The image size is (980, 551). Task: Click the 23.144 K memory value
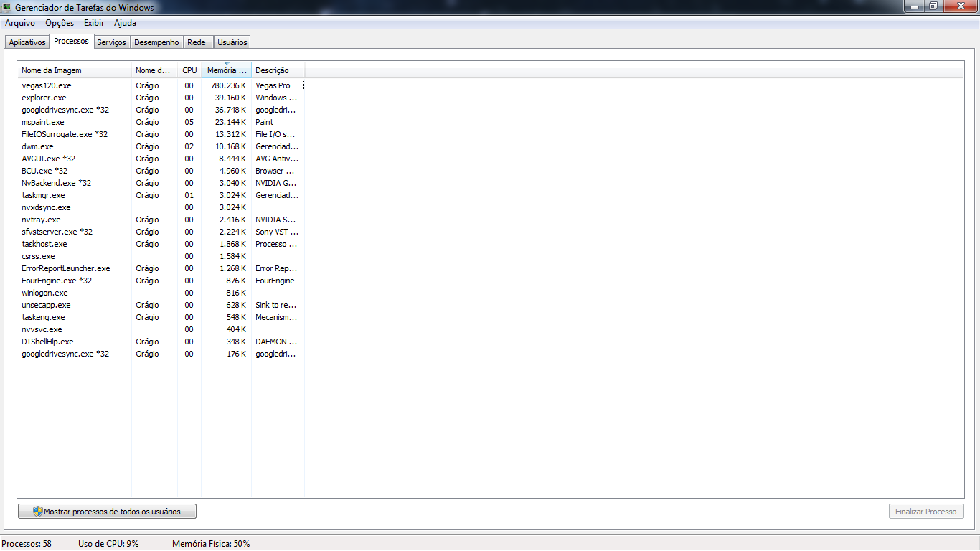point(230,122)
